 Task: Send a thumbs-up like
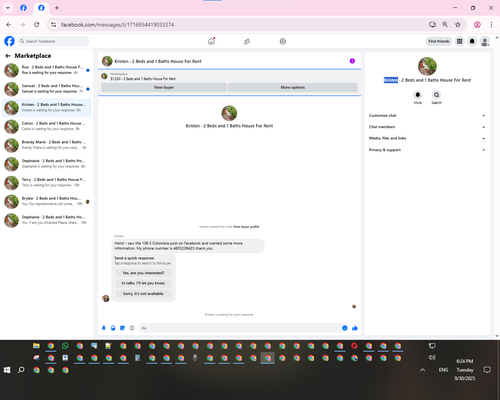point(355,328)
